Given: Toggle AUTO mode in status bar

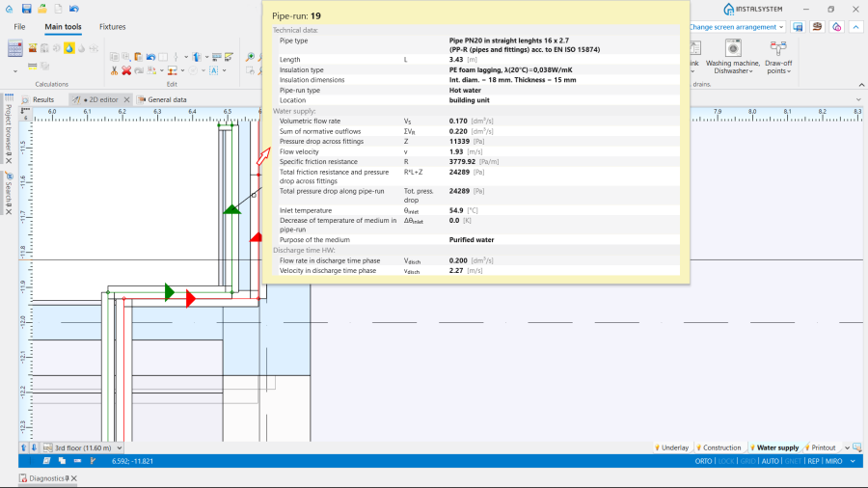Looking at the screenshot, I should click(x=770, y=461).
